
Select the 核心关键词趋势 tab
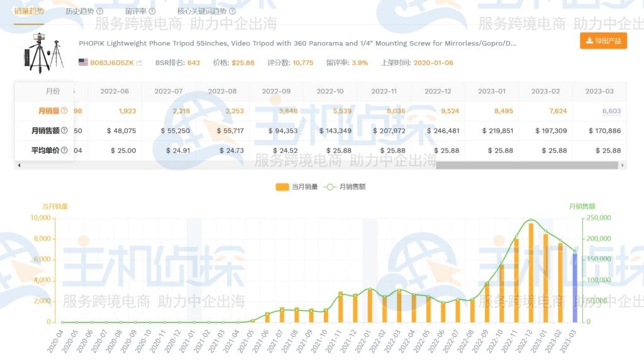(x=201, y=11)
